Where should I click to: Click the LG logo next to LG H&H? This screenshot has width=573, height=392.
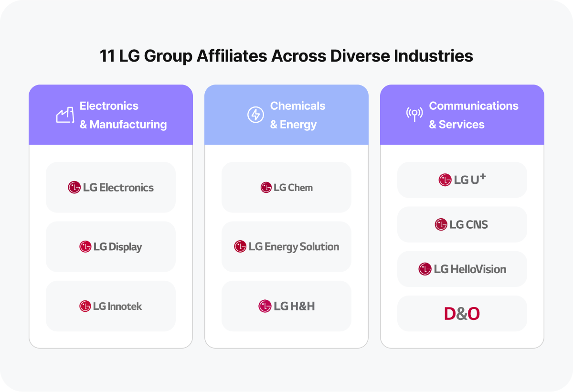pyautogui.click(x=265, y=306)
